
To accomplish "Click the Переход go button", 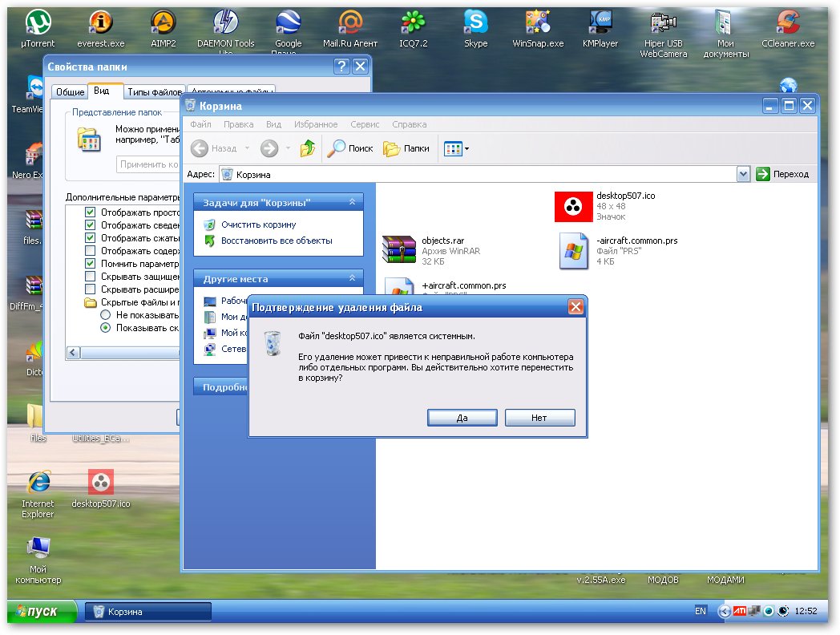I will 782,174.
